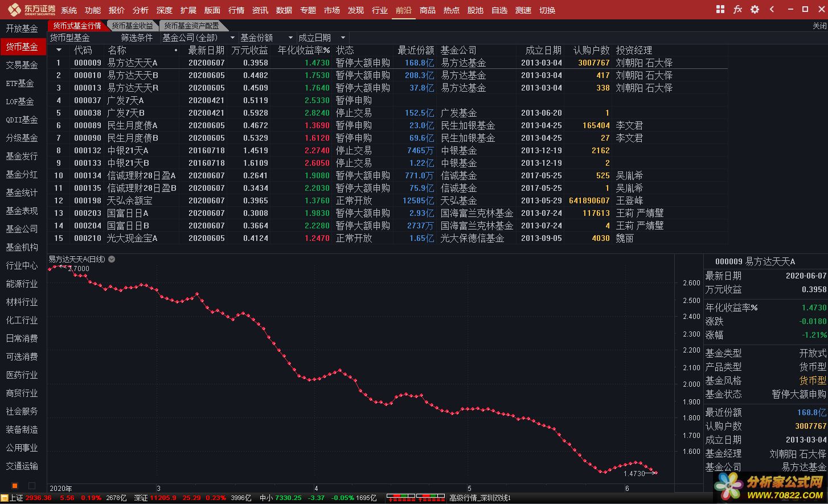Select row 易方达天天B
Screen dimensions: 828x504
coord(387,75)
